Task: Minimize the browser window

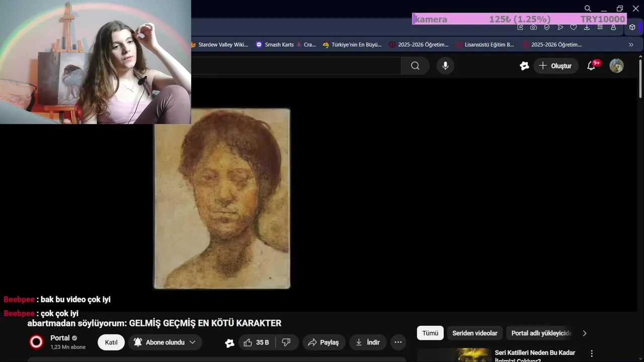Action: coord(604,9)
